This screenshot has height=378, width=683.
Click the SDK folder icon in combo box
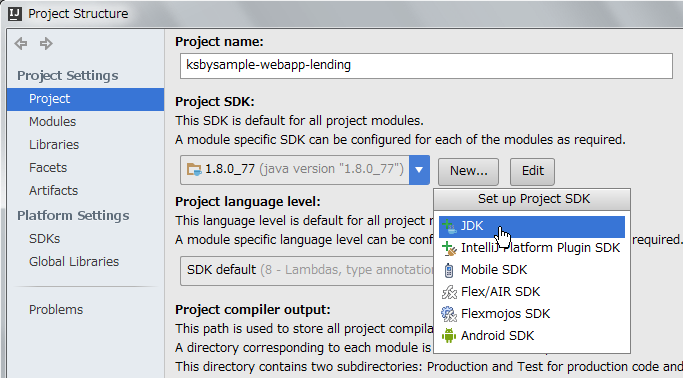tap(194, 169)
